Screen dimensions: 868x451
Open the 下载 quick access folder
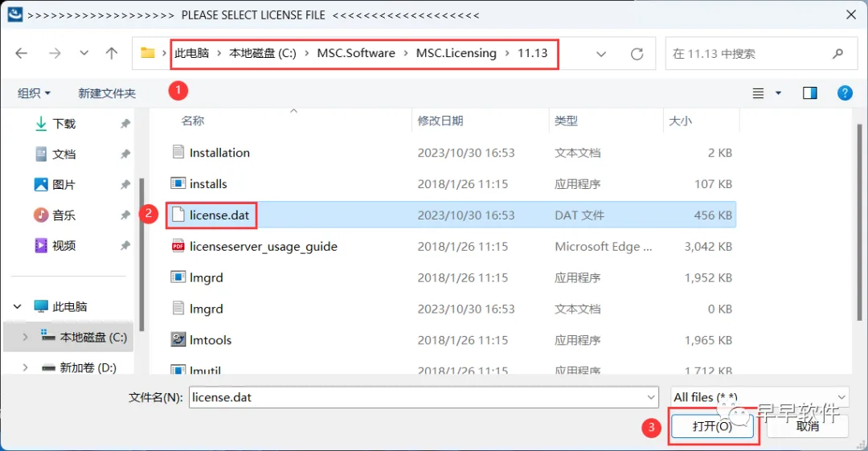point(63,124)
